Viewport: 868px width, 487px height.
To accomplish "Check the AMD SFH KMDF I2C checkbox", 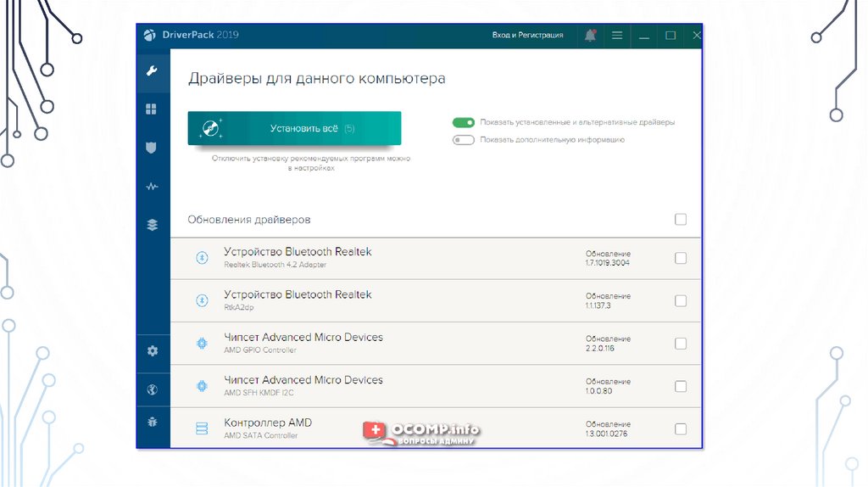I will 681,386.
